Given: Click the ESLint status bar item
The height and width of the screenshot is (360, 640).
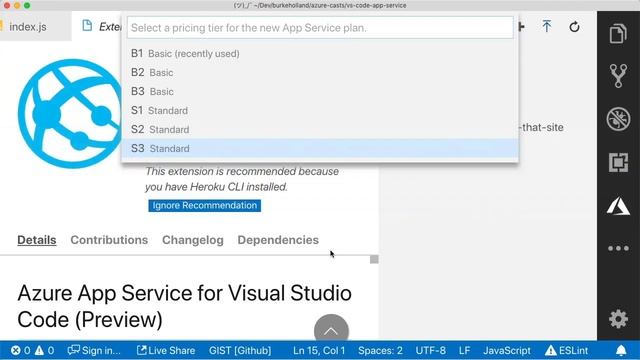Looking at the screenshot, I should [567, 350].
